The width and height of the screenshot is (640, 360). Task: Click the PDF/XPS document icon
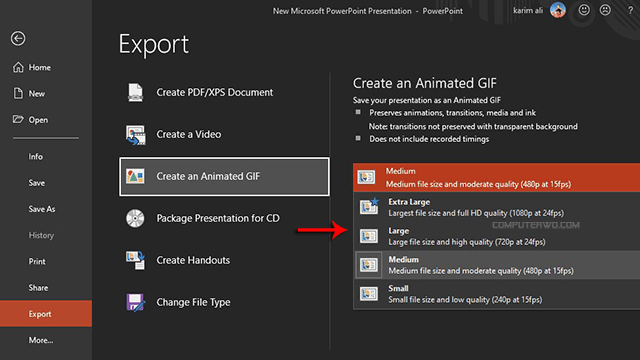click(135, 92)
